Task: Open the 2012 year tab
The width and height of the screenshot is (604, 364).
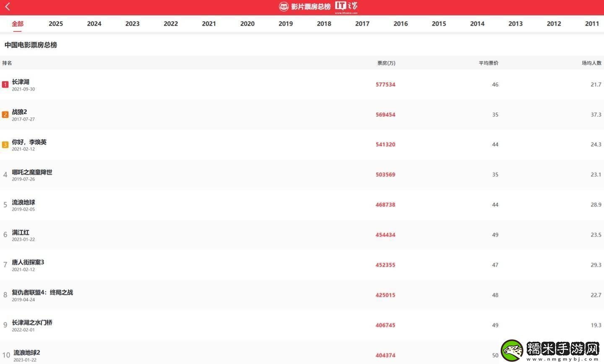Action: point(554,24)
